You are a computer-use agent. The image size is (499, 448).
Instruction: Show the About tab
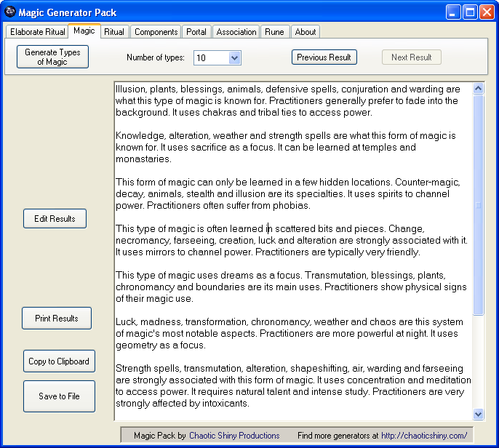pyautogui.click(x=306, y=32)
